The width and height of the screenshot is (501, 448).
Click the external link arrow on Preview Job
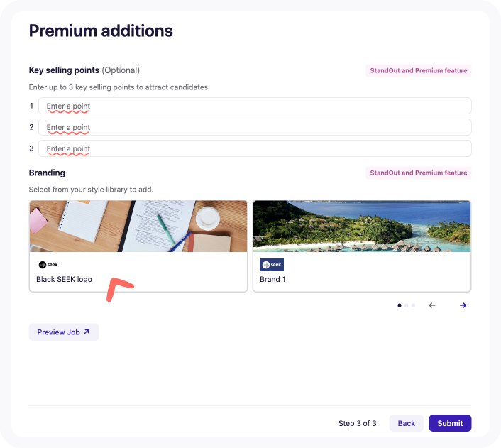[x=87, y=332]
